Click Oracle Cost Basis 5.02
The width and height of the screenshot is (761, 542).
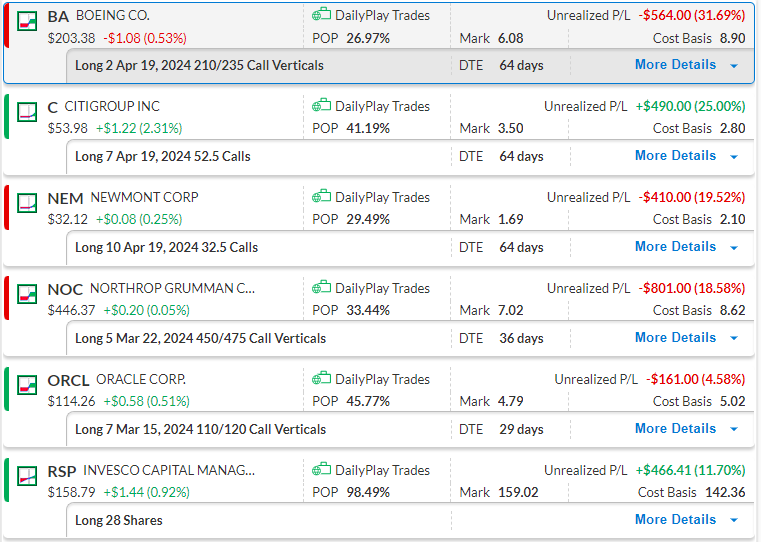pyautogui.click(x=732, y=401)
